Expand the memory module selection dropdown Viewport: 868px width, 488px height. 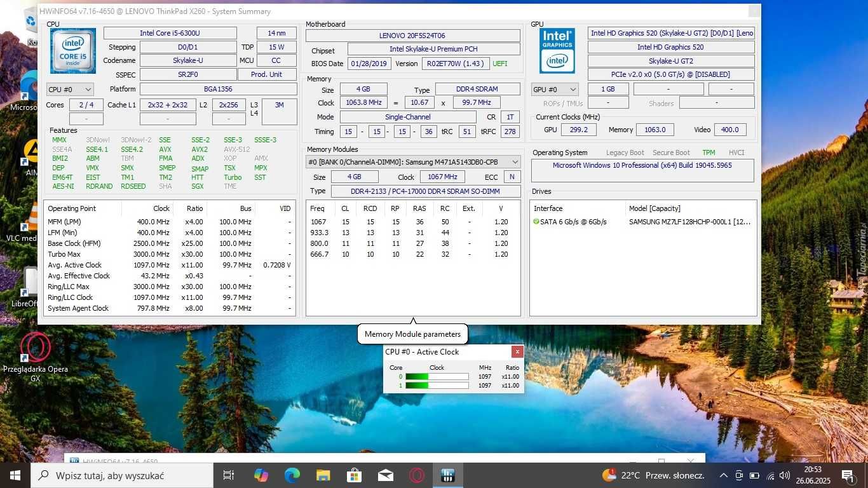tap(413, 162)
